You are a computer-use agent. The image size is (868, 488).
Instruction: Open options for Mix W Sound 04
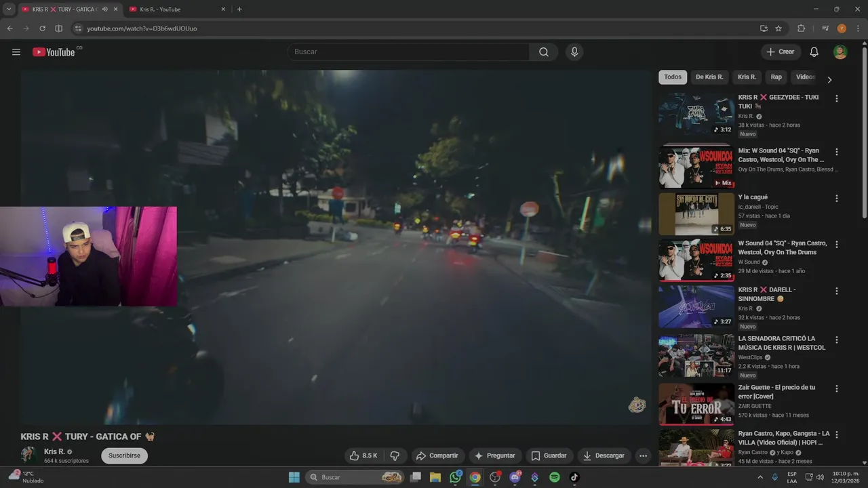(x=836, y=152)
